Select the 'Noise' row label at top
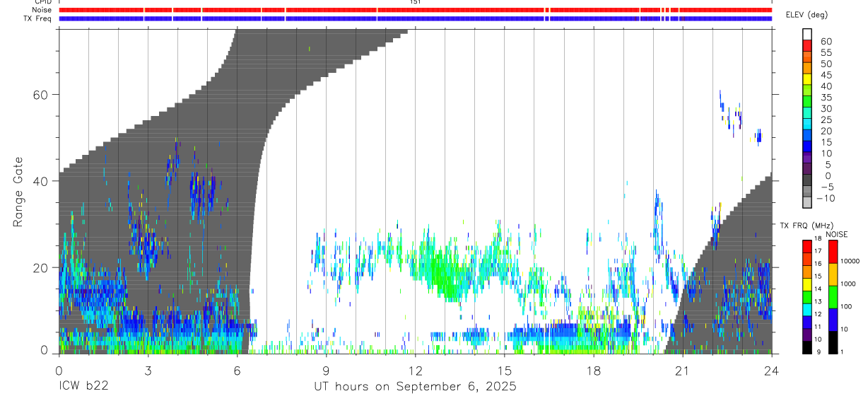The image size is (868, 401). tap(42, 10)
